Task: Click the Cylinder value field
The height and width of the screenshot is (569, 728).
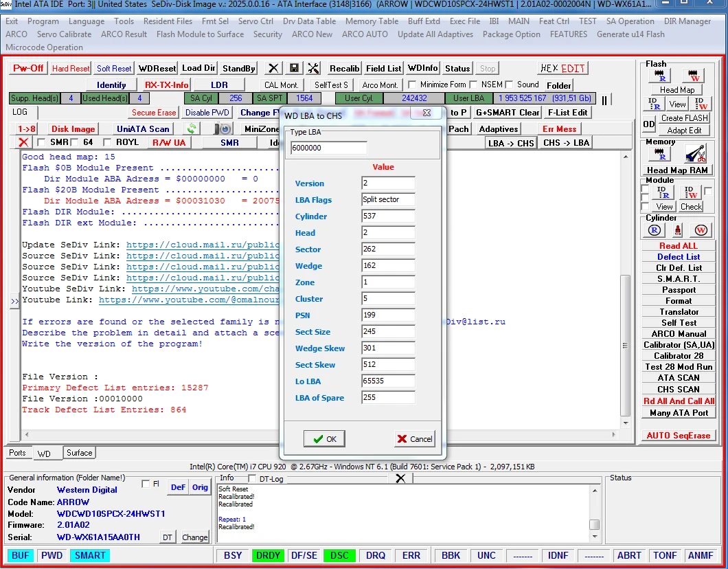Action: (x=388, y=216)
